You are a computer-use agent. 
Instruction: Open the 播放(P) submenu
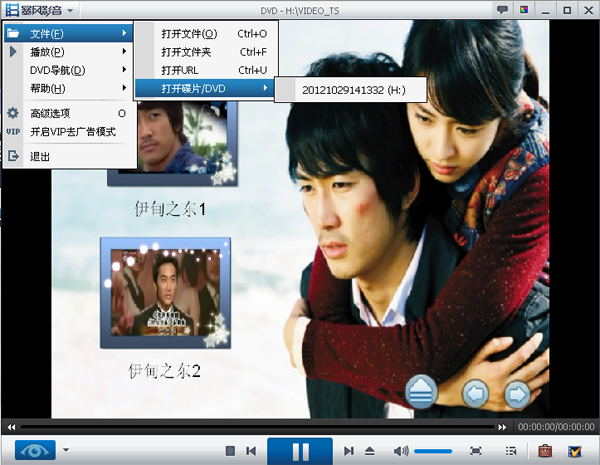[68, 52]
